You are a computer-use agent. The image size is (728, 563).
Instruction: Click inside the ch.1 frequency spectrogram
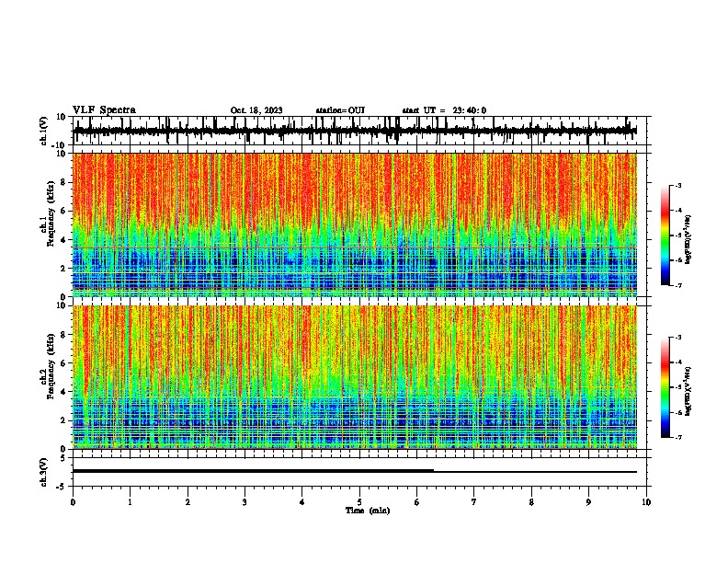(x=355, y=224)
